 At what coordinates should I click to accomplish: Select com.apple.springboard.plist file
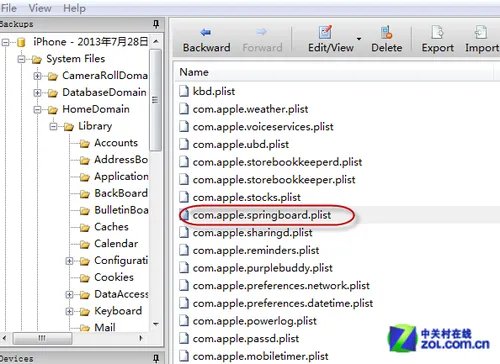262,215
